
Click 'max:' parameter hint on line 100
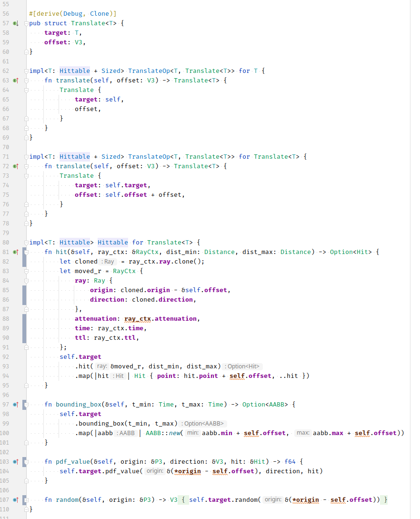(x=302, y=433)
